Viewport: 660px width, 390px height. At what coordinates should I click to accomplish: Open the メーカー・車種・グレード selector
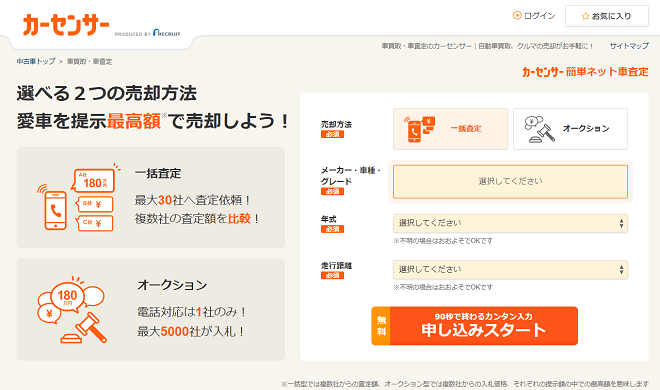(510, 181)
